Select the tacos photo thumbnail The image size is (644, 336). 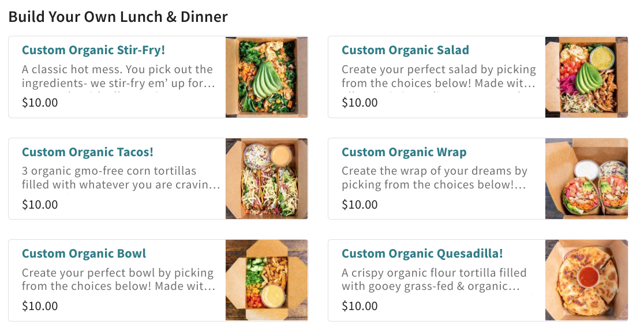(x=267, y=179)
